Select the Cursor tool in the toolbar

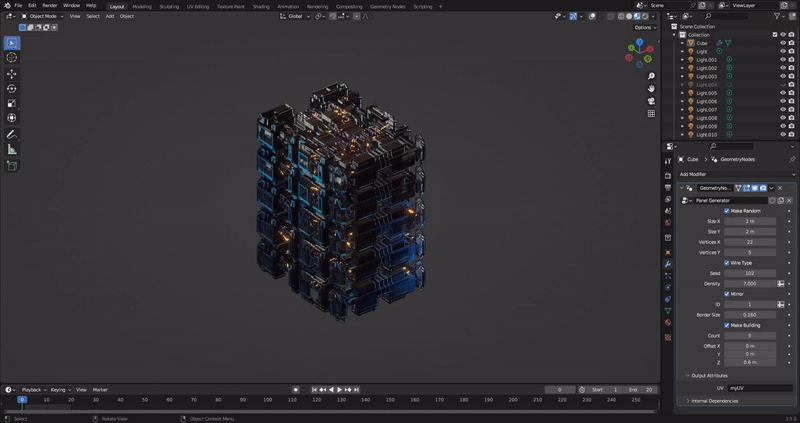tap(12, 58)
